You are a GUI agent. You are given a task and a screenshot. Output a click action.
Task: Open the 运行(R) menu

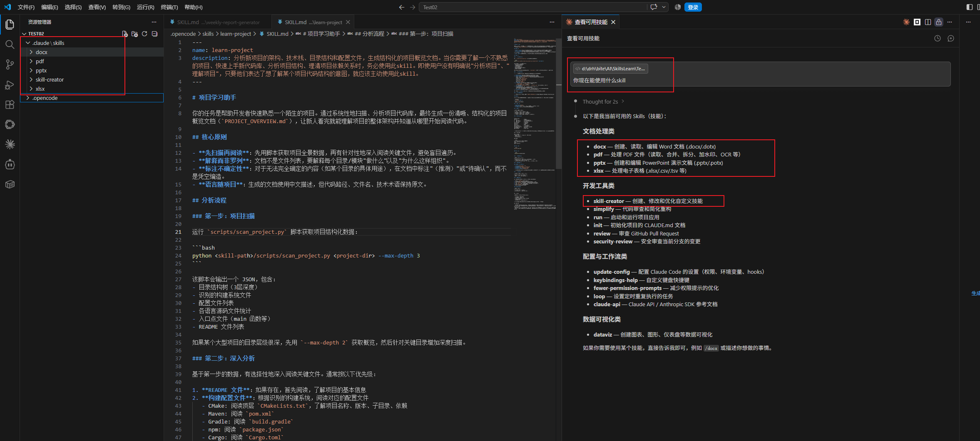(145, 7)
